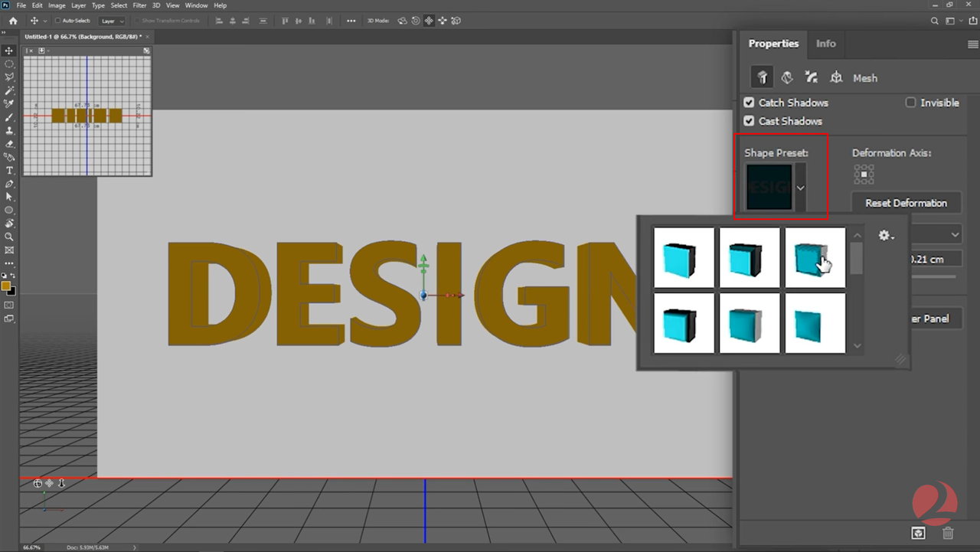Open the Layer selection dropdown in options bar
The image size is (980, 552).
pos(112,21)
